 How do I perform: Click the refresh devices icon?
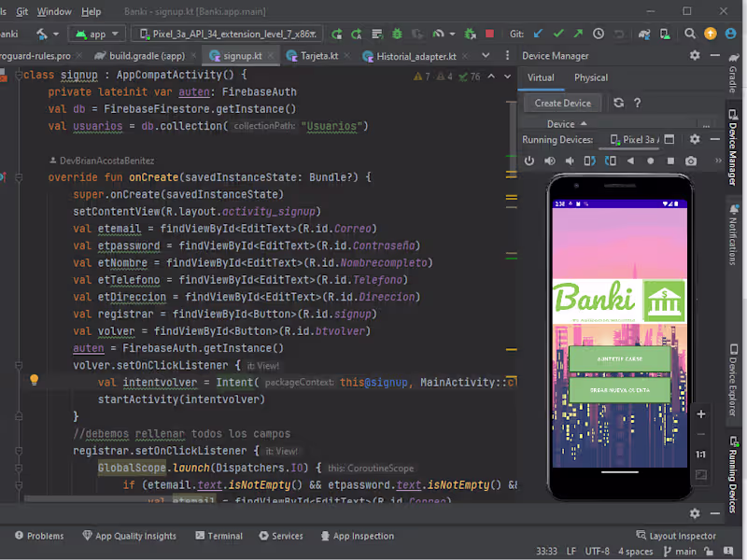[x=618, y=103]
